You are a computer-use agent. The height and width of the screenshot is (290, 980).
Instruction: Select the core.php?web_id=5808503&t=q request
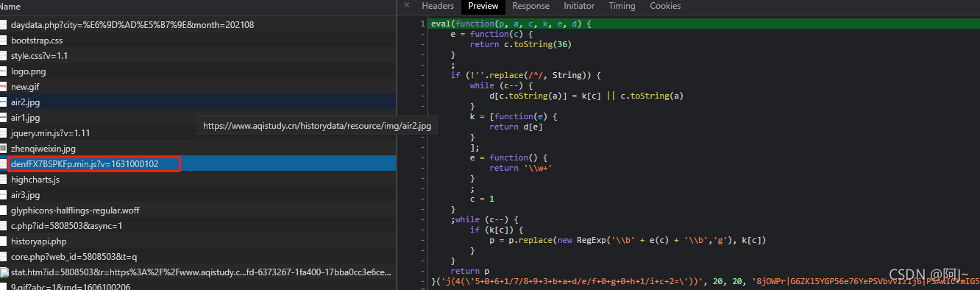pos(198,257)
